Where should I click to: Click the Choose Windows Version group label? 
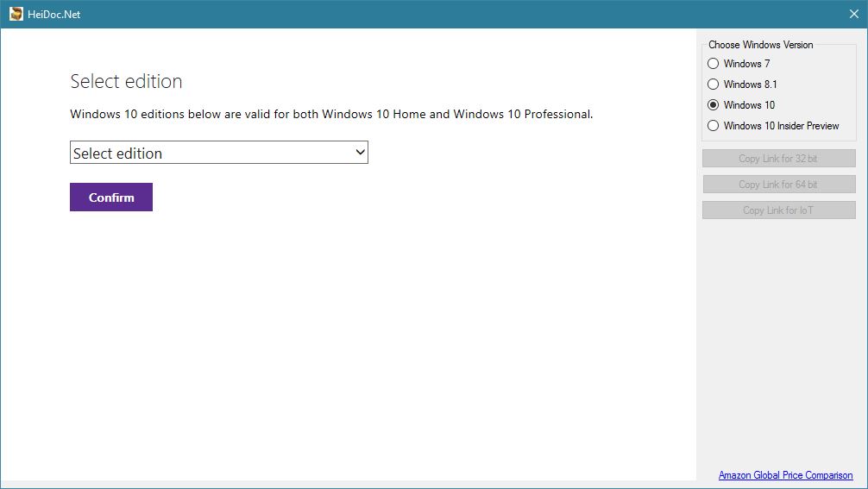761,45
